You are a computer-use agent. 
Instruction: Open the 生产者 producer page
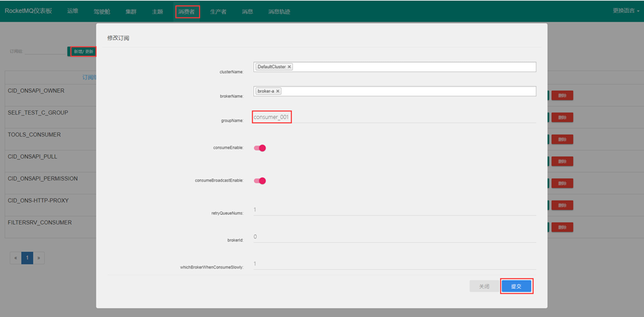click(x=218, y=12)
